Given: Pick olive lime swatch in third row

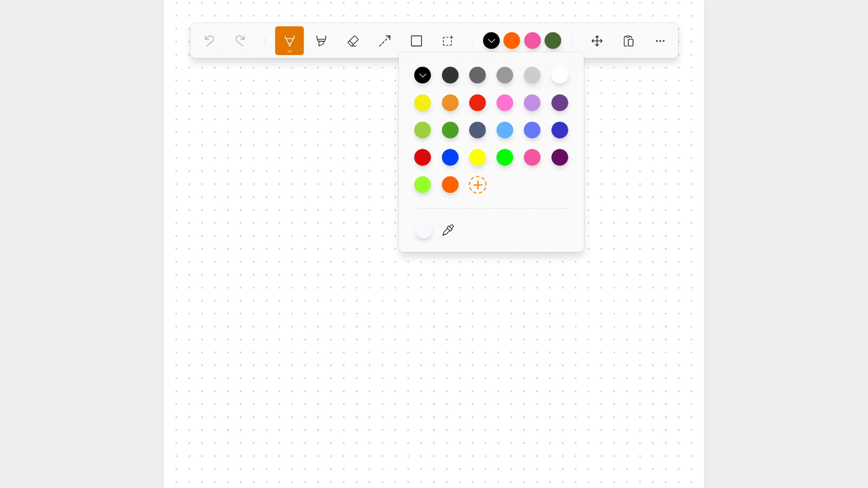Looking at the screenshot, I should coord(423,130).
